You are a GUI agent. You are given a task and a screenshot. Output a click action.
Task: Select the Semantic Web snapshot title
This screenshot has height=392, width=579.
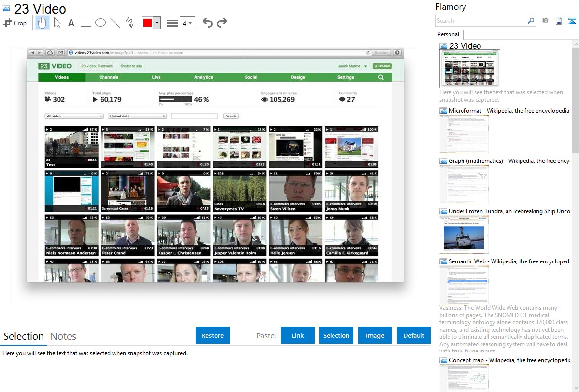click(x=509, y=261)
